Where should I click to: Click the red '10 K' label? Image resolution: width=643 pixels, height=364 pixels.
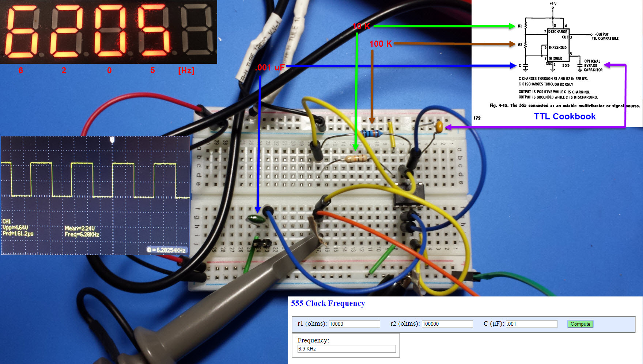[x=361, y=26]
